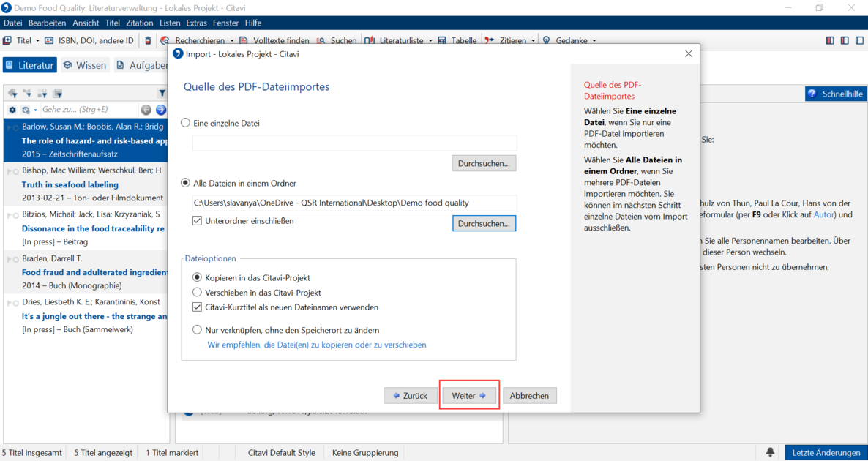Click the Zurück button

coord(410,396)
